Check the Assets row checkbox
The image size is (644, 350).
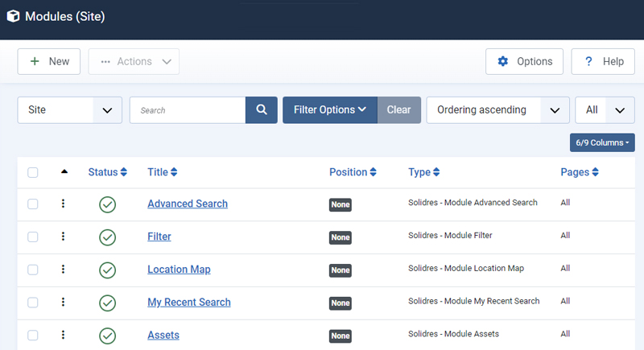point(33,336)
